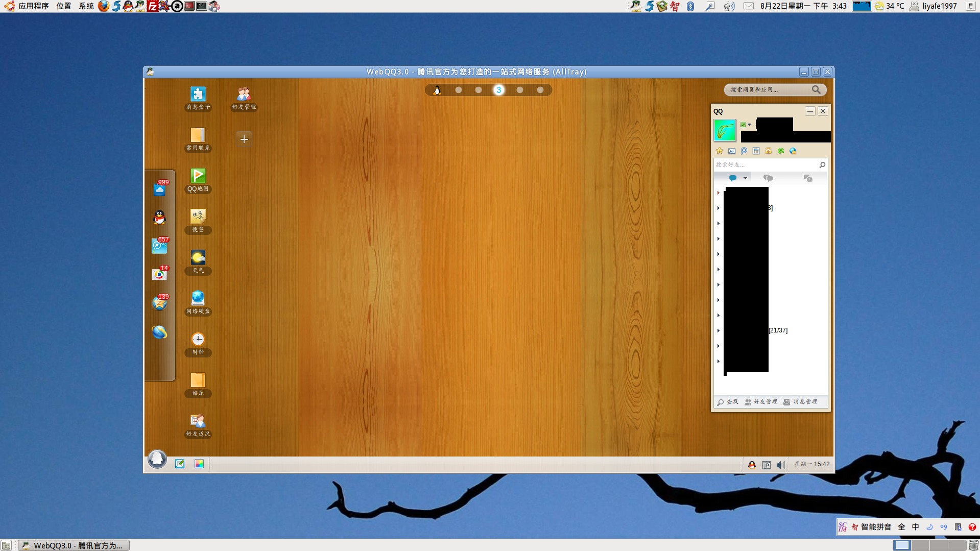Open the 时钟 clock app
Screen dimensions: 980x551
click(198, 343)
